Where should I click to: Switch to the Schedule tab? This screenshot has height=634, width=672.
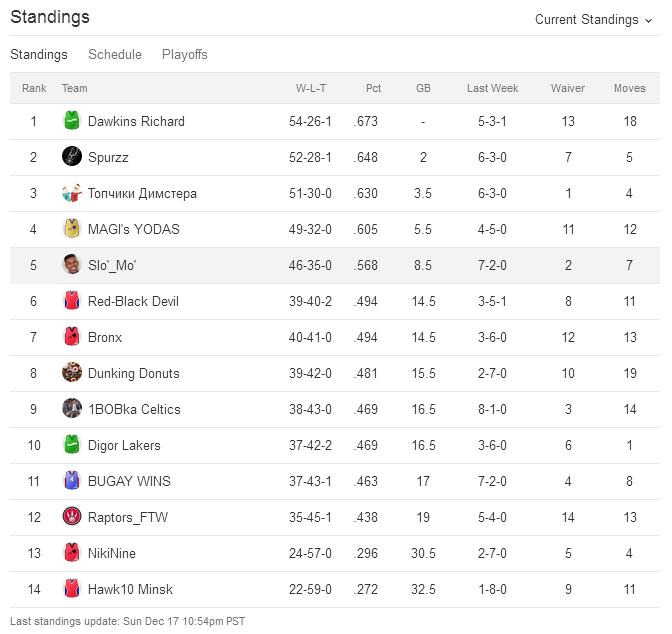click(115, 55)
